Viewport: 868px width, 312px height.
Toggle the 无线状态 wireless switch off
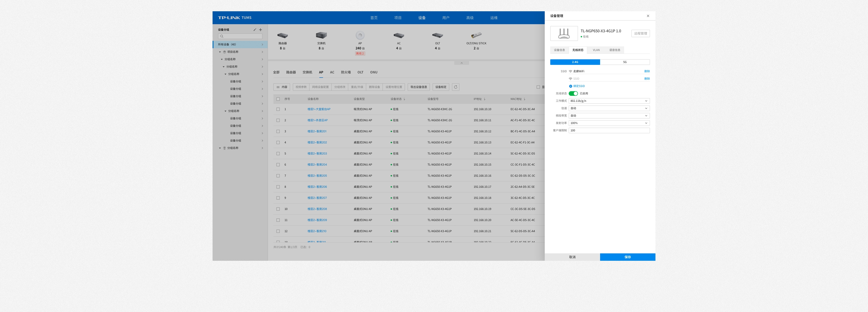573,94
